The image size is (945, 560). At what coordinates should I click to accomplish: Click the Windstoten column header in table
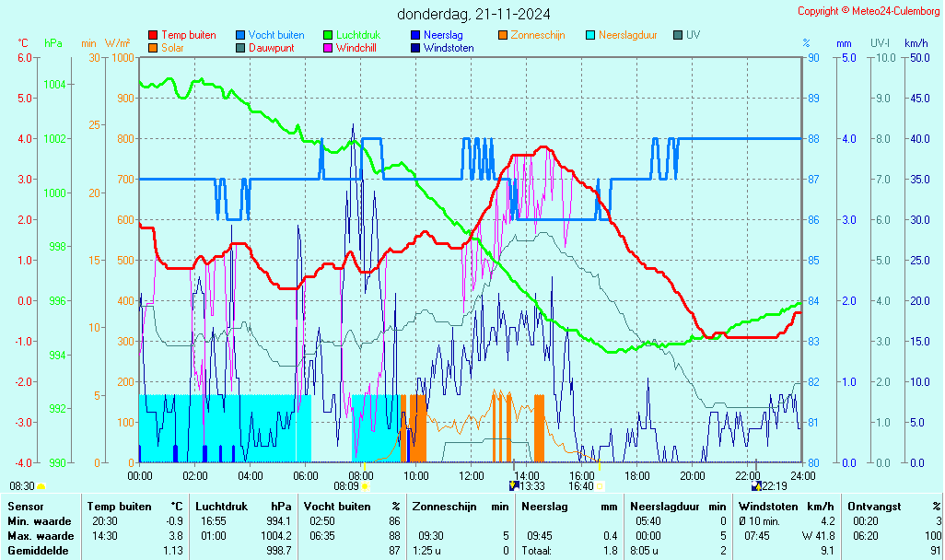tap(767, 506)
